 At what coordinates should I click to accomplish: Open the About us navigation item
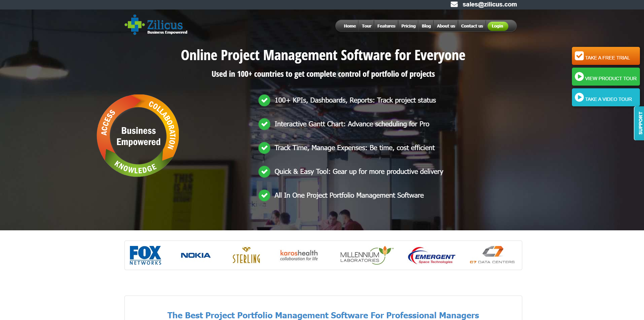445,25
